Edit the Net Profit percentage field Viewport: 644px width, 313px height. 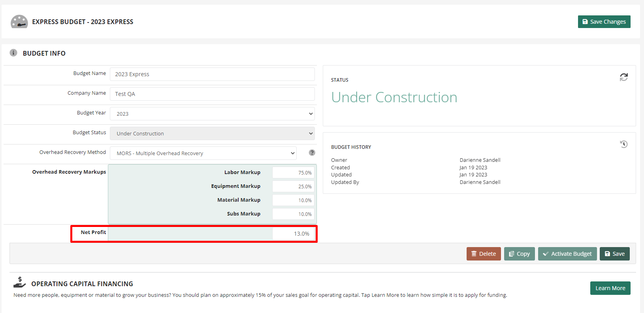293,234
